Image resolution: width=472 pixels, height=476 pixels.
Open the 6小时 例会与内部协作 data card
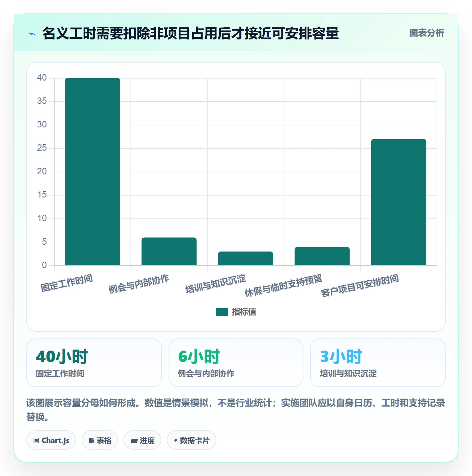pyautogui.click(x=236, y=363)
